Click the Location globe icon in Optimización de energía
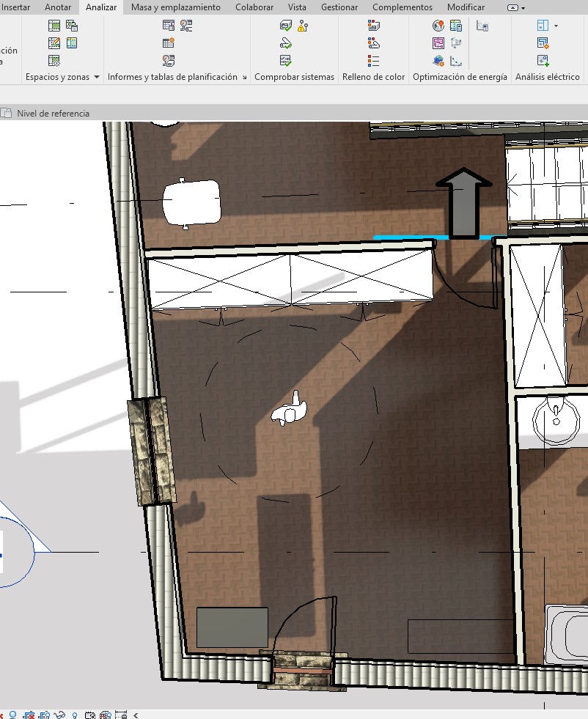 (438, 26)
